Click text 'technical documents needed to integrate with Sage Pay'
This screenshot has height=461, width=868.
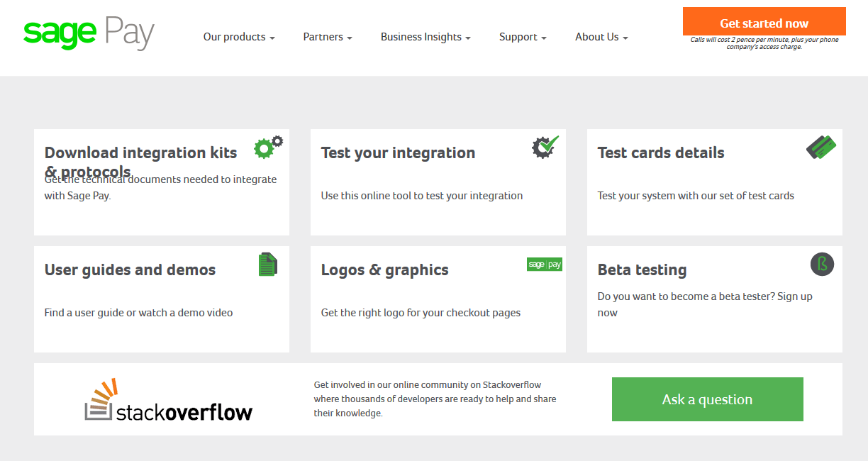click(160, 188)
